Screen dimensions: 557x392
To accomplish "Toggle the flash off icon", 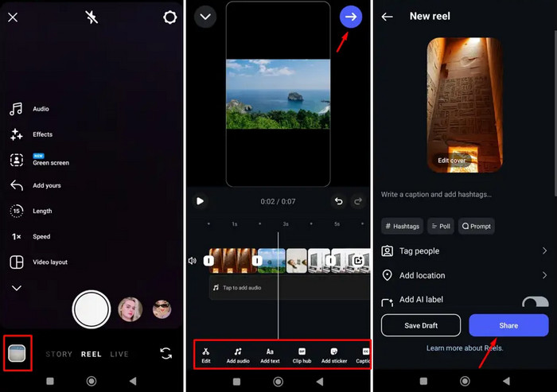I will click(x=92, y=17).
